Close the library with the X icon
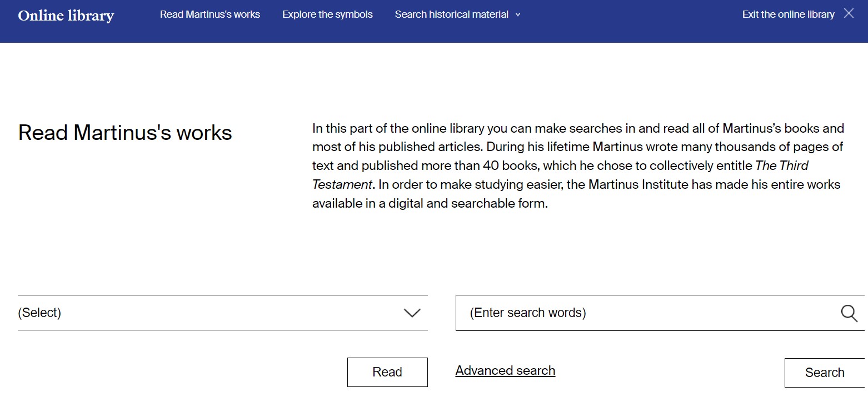868x417 pixels. click(x=849, y=14)
